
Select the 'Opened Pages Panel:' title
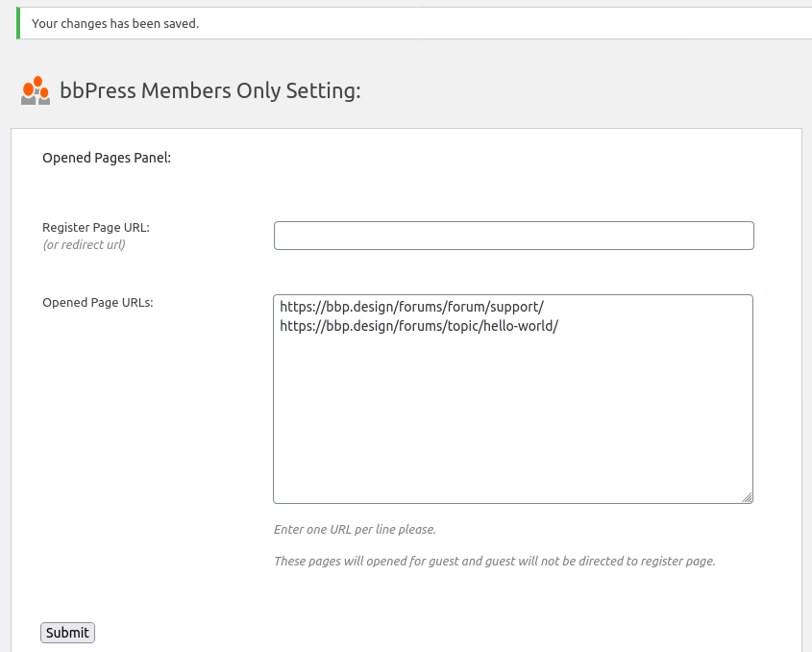tap(107, 158)
